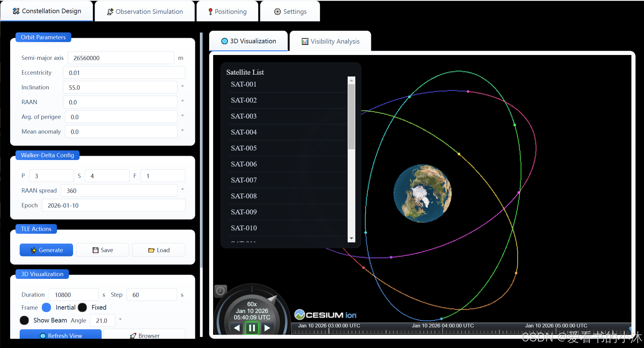
Task: Edit the Eccentricity value field
Action: tap(124, 73)
